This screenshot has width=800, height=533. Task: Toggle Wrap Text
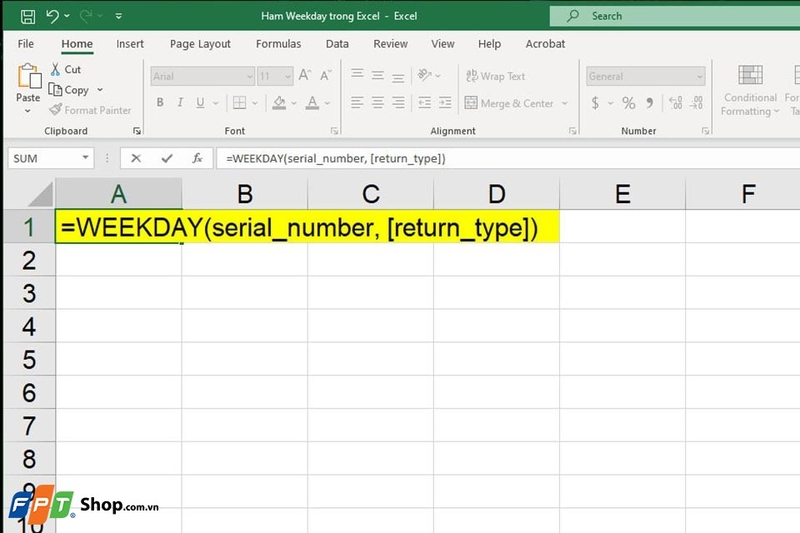(495, 76)
